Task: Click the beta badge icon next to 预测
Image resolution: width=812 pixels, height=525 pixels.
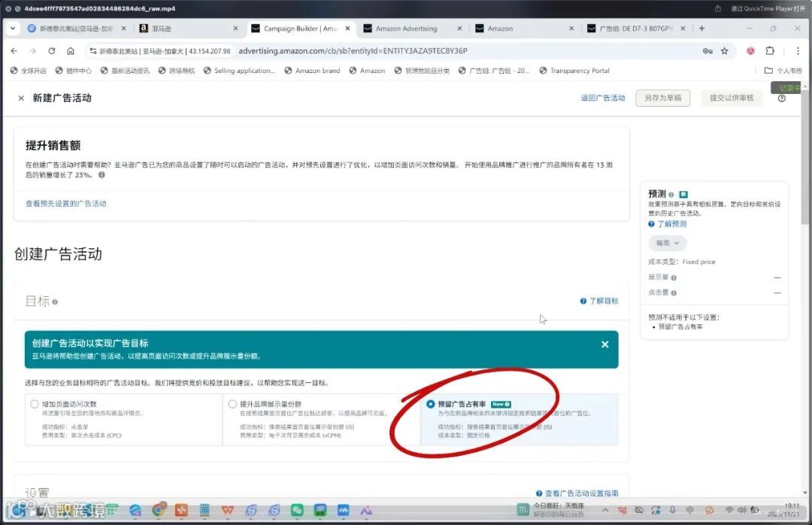Action: click(683, 194)
